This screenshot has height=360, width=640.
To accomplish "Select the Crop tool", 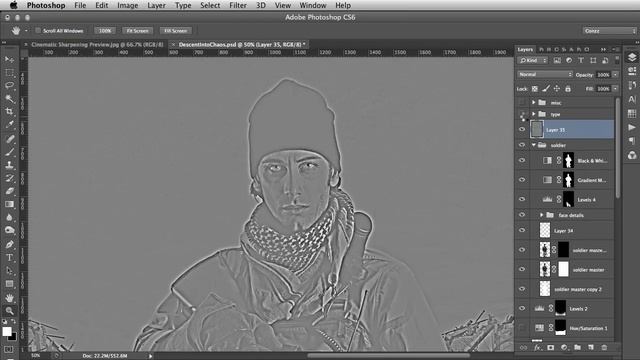I will point(9,111).
